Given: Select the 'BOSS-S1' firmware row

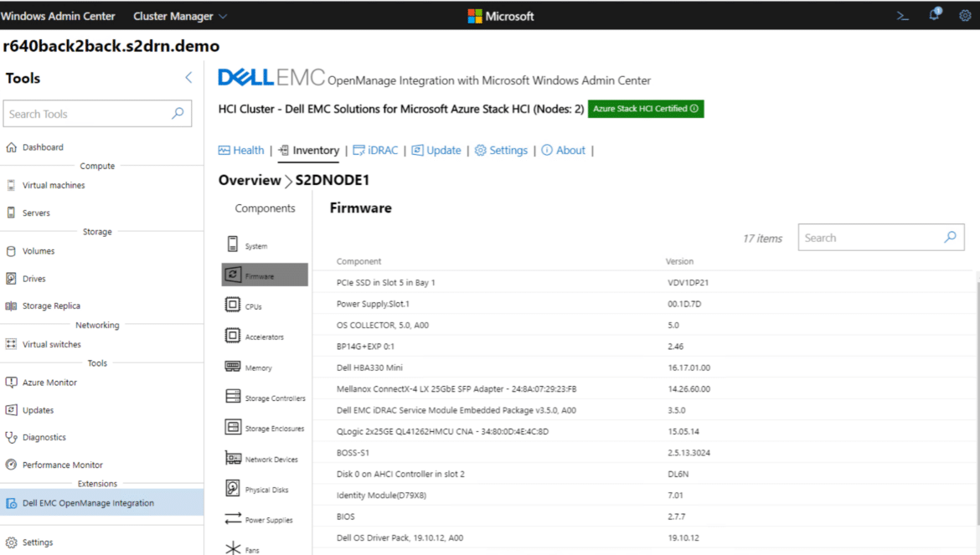Looking at the screenshot, I should [643, 453].
